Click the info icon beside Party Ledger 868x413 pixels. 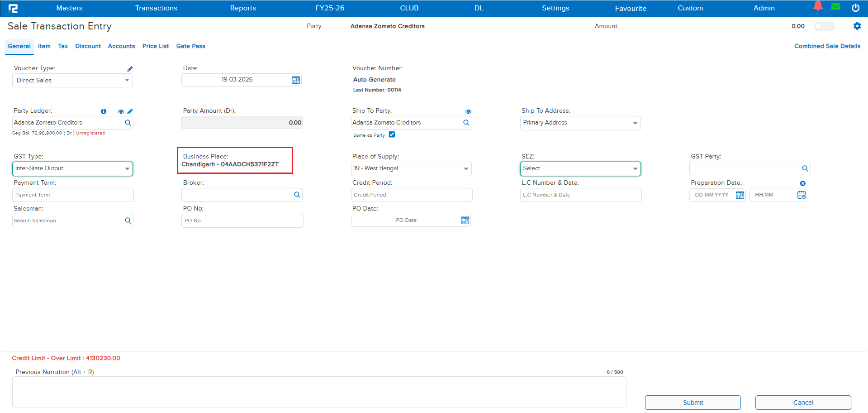(x=104, y=111)
